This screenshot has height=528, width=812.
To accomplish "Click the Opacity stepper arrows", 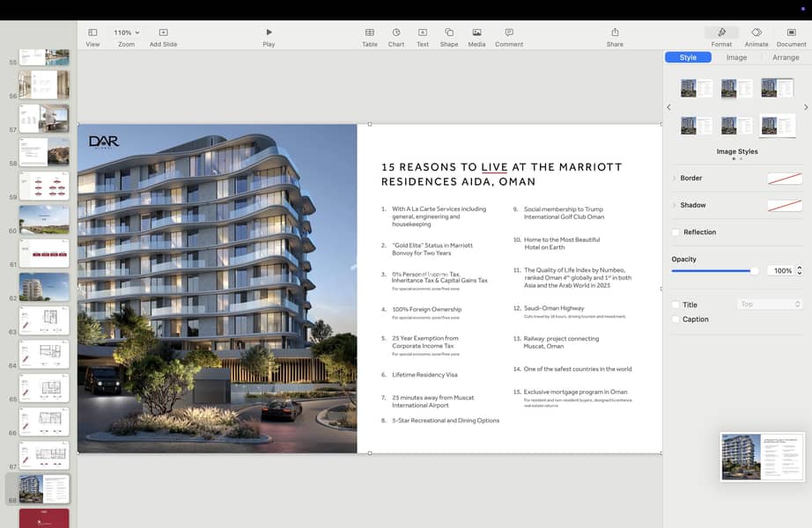I will click(x=800, y=271).
